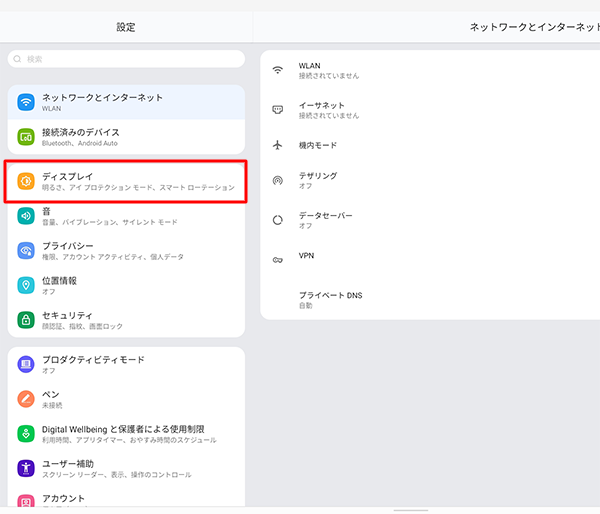Click the 音 speaker icon
The height and width of the screenshot is (514, 600).
point(26,216)
